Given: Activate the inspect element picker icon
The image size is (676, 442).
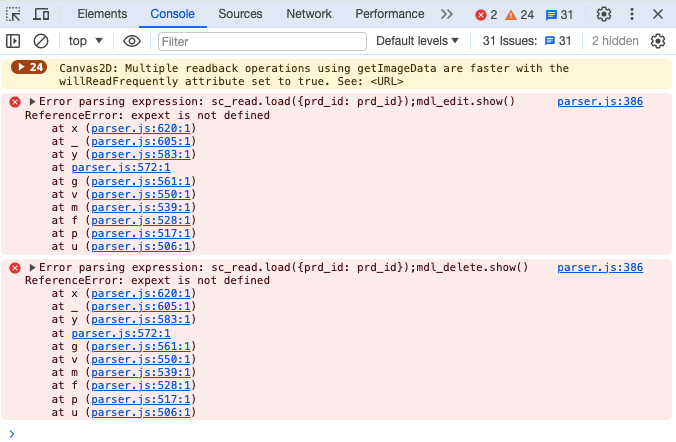Looking at the screenshot, I should click(x=13, y=14).
